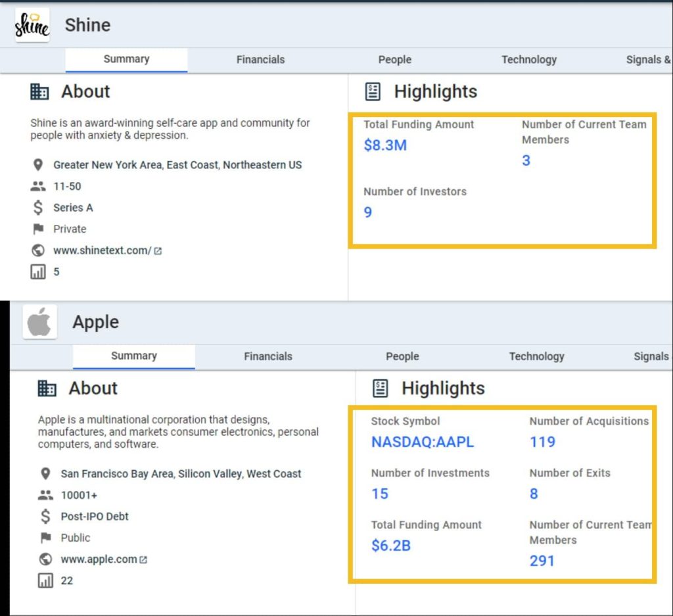Open Shine's Summary tab
This screenshot has width=673, height=616.
(126, 59)
